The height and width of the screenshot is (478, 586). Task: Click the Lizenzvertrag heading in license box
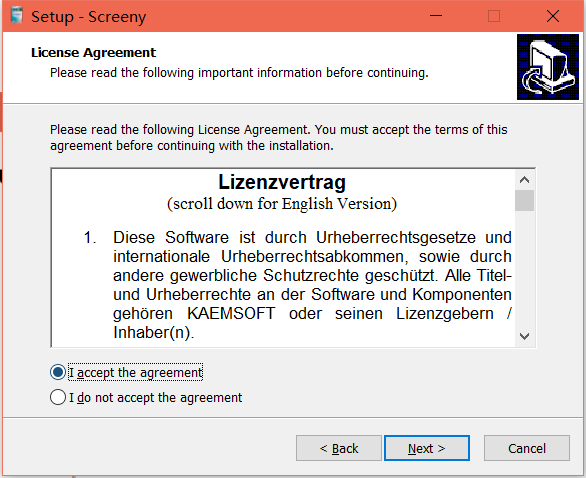click(x=282, y=182)
